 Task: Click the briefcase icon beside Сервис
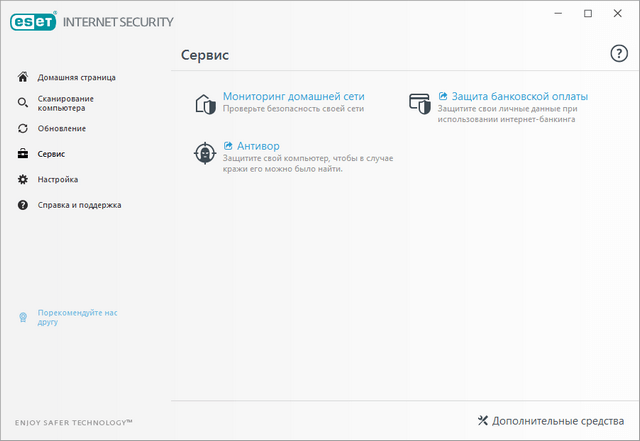pyautogui.click(x=23, y=154)
